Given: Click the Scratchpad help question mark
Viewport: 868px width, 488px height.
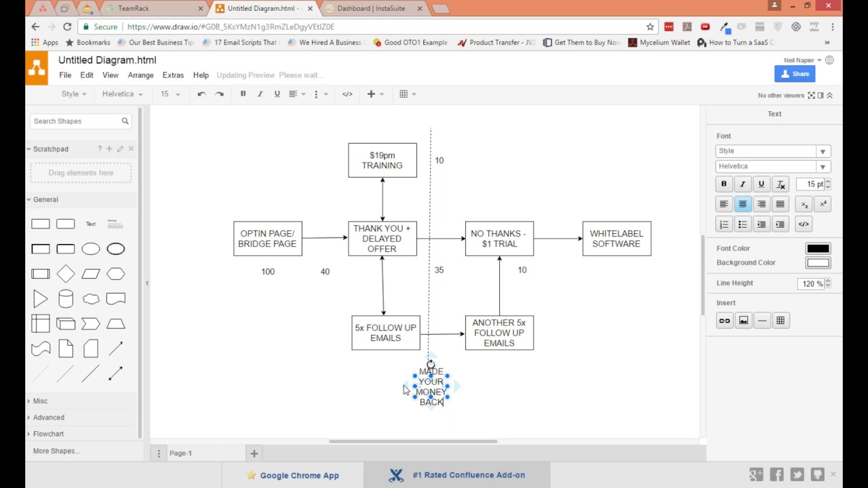Looking at the screenshot, I should (99, 149).
